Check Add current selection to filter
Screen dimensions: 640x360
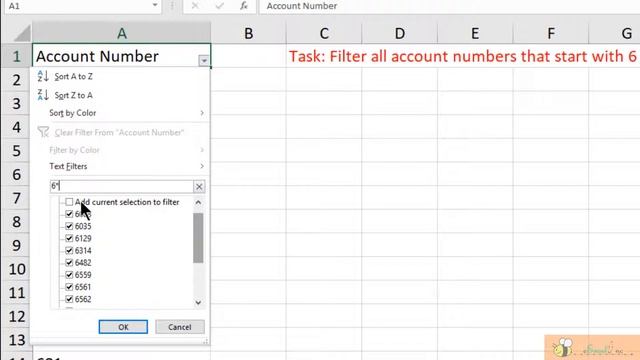[69, 202]
